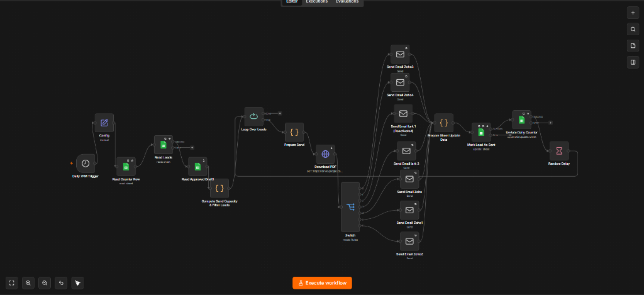644x295 pixels.
Task: Select the Config edit node
Action: [104, 123]
